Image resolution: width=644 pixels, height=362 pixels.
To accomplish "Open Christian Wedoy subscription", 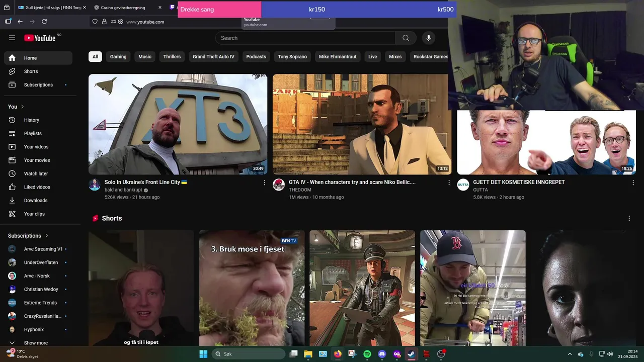I will pos(38,289).
